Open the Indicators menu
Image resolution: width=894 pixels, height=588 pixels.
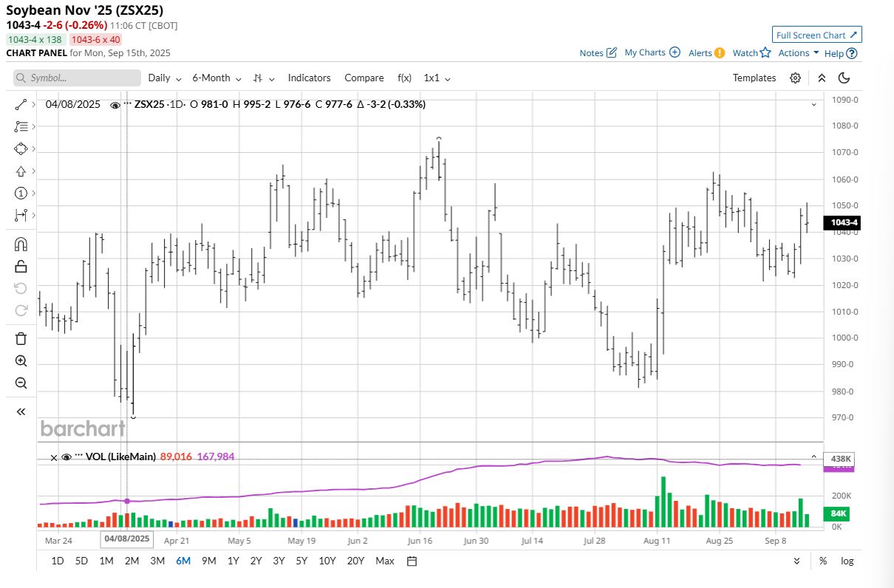click(x=310, y=78)
